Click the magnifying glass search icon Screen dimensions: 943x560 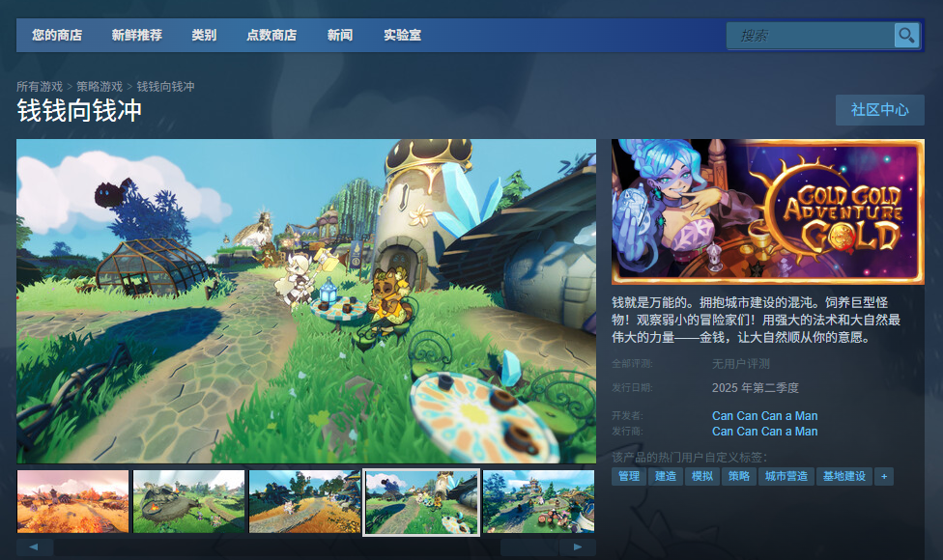[x=906, y=36]
